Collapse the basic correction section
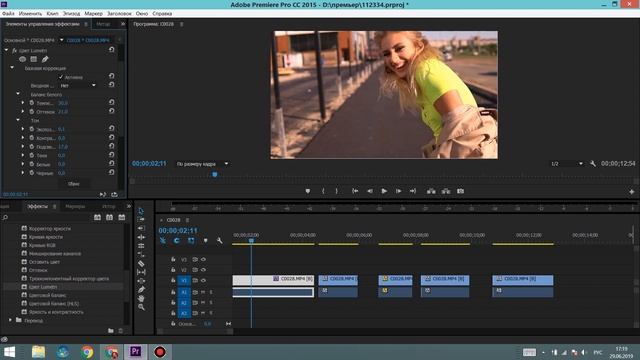 pos(12,68)
